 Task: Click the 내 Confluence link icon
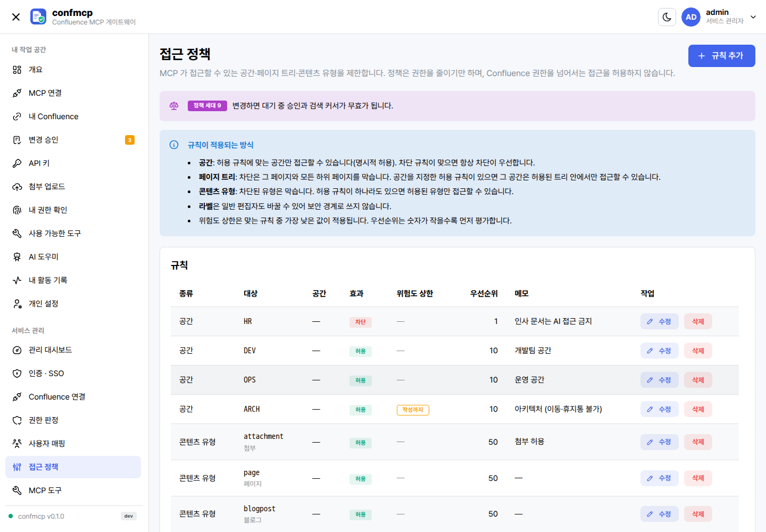[17, 117]
